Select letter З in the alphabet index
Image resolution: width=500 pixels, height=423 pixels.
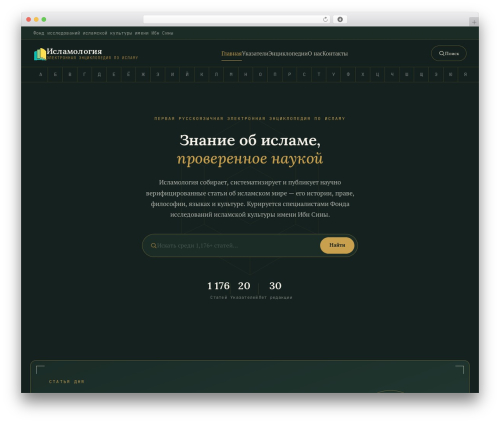[158, 74]
